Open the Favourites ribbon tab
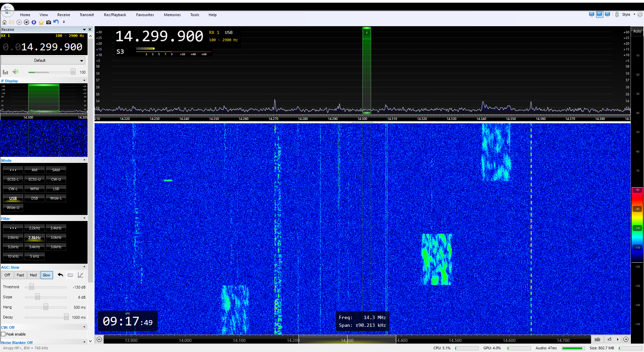The image size is (644, 352). pos(145,15)
